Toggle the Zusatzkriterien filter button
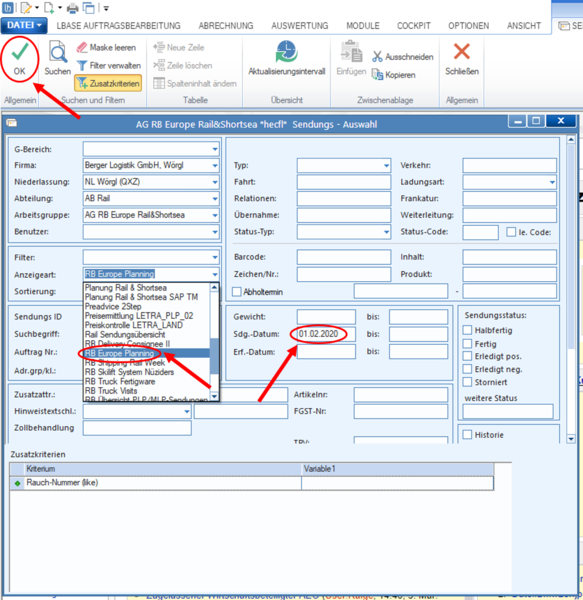The width and height of the screenshot is (583, 600). pos(108,83)
